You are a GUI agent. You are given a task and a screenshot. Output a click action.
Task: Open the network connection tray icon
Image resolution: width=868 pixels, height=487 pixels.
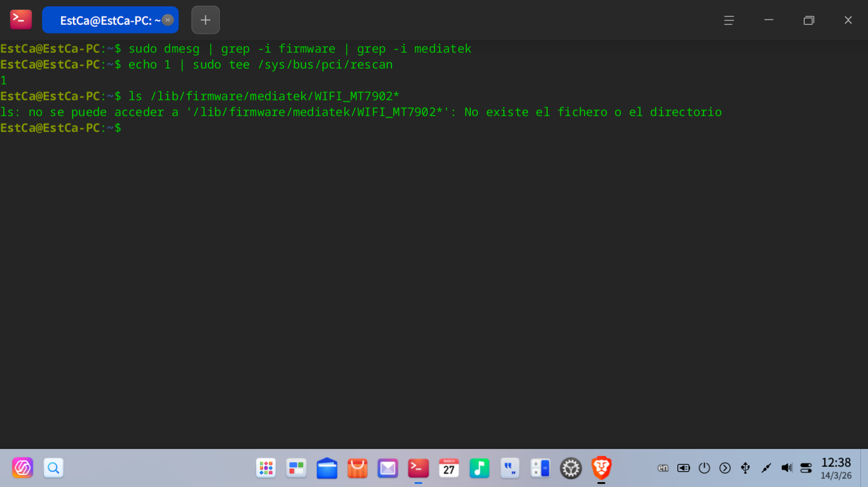click(x=766, y=468)
